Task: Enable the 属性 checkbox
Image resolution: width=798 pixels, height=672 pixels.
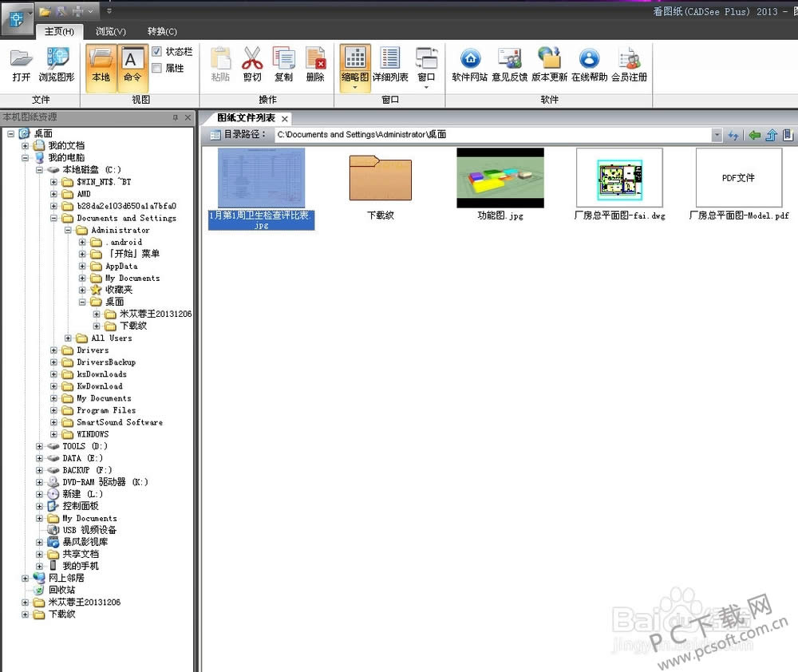Action: click(x=159, y=68)
